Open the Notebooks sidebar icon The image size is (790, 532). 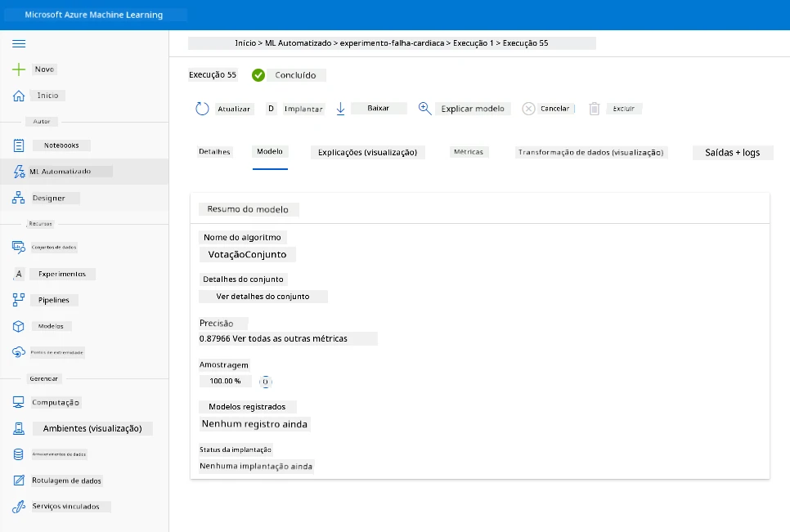pyautogui.click(x=19, y=145)
